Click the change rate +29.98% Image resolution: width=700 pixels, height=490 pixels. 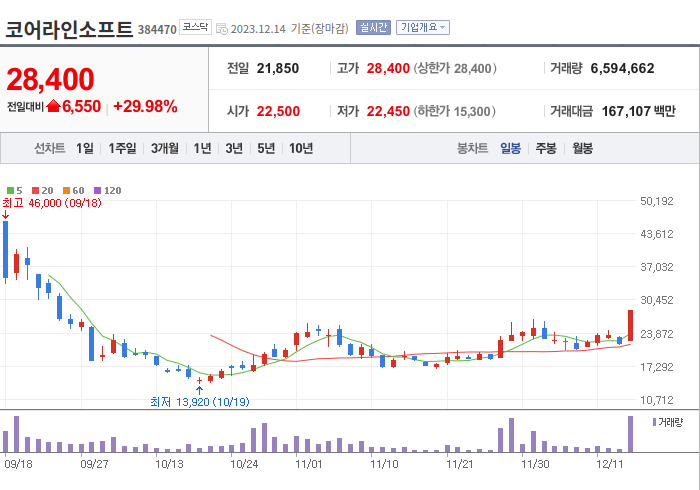pos(145,107)
